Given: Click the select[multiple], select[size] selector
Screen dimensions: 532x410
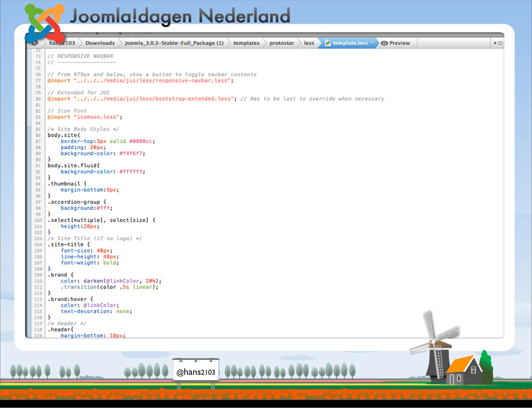Looking at the screenshot, I should point(101,220).
